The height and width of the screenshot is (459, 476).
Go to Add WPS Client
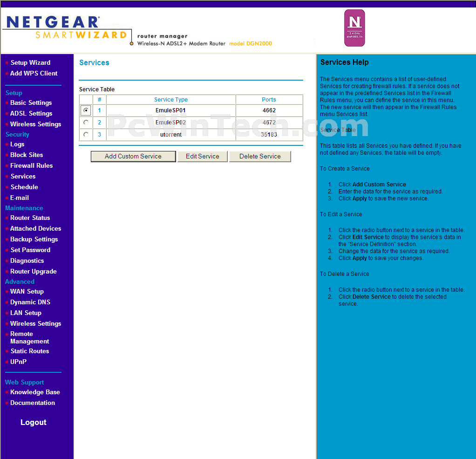[x=34, y=73]
